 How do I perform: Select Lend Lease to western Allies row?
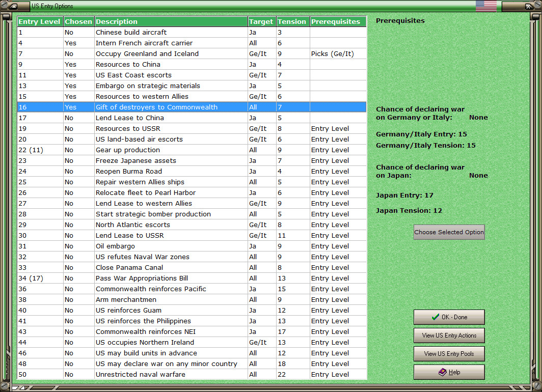point(192,204)
